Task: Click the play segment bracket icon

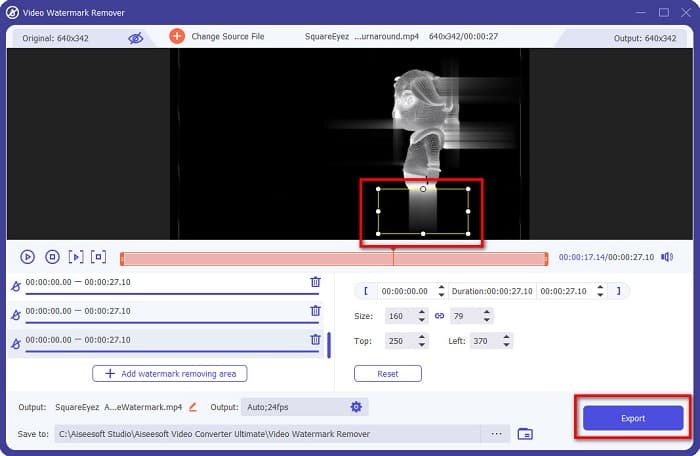Action: (x=76, y=257)
